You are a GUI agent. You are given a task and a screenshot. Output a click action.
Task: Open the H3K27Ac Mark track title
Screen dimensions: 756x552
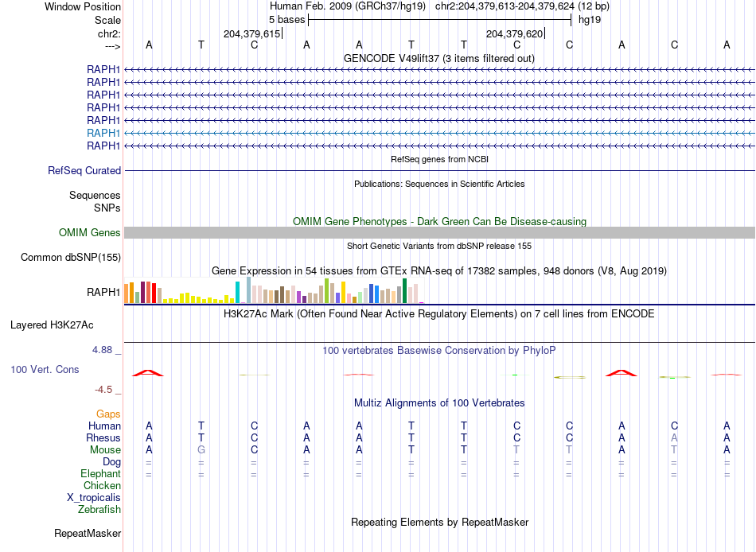439,314
